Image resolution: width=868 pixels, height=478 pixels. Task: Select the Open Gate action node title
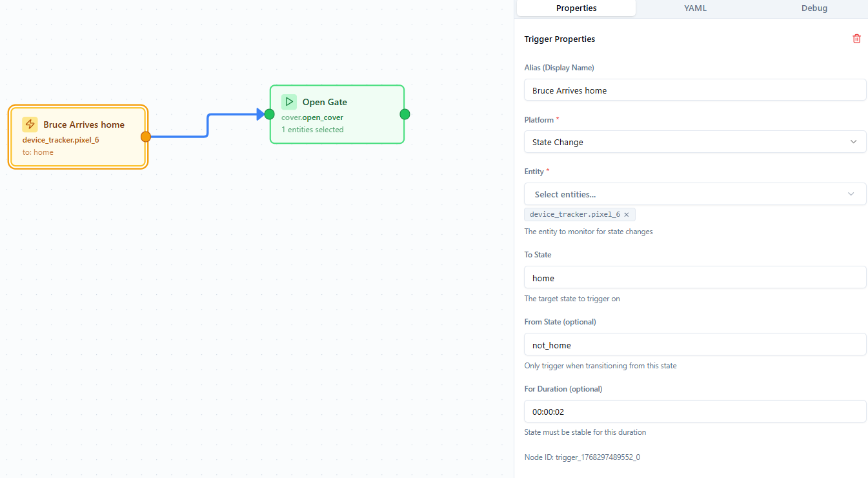point(325,102)
